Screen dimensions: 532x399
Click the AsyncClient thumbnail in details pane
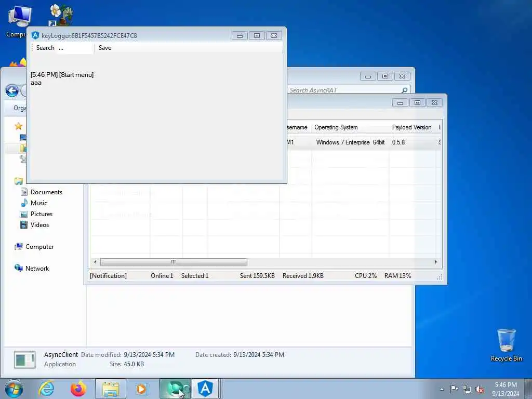25,360
